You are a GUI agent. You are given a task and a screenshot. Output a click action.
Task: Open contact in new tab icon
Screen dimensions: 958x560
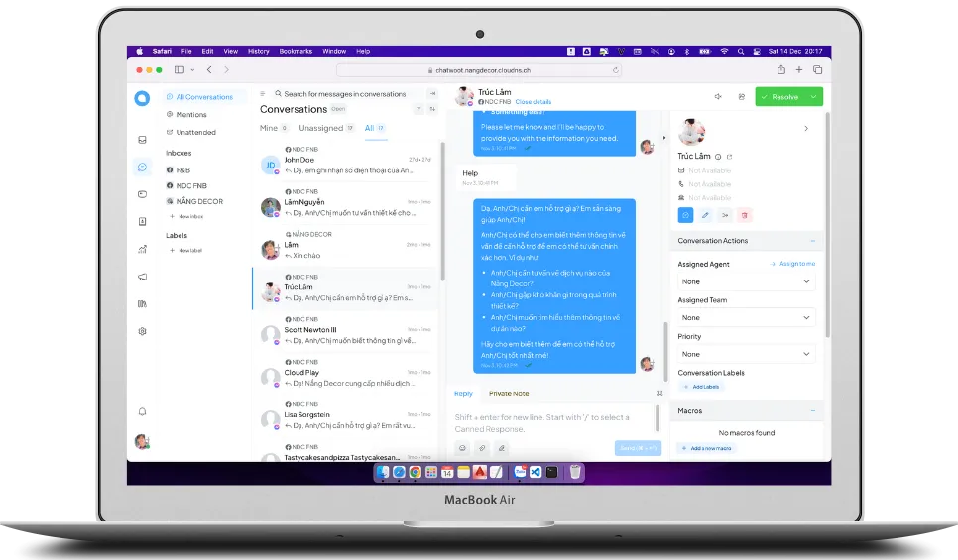pos(729,157)
